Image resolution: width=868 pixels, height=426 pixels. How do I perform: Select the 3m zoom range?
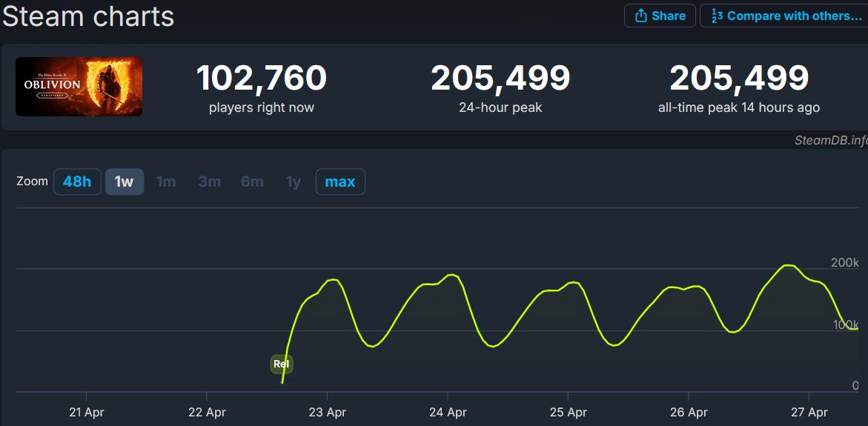point(210,182)
